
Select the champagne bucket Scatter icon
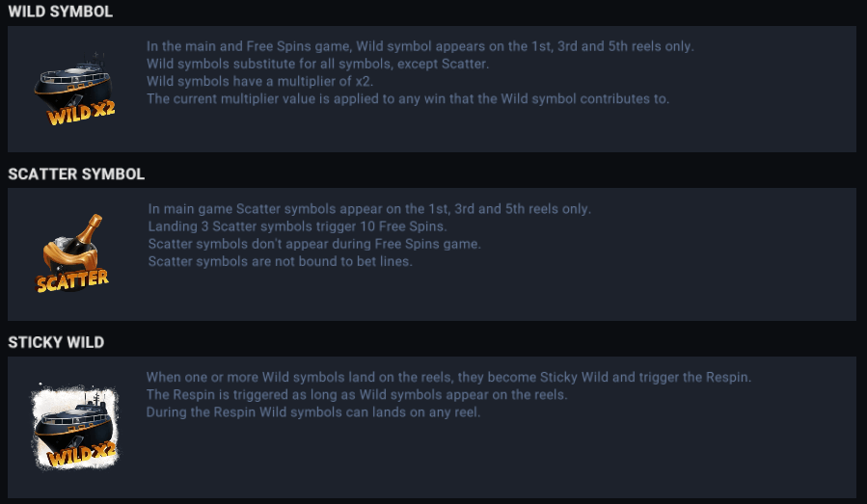click(73, 245)
